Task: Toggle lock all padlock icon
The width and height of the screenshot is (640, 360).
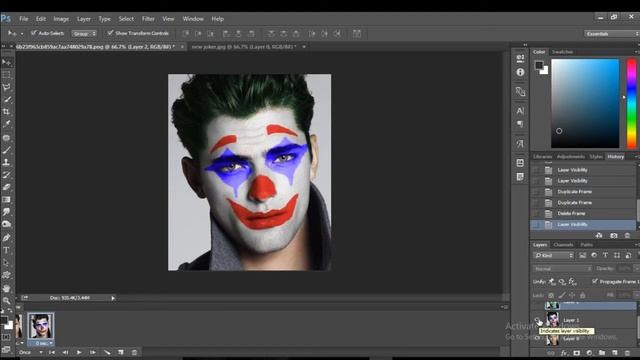Action: tap(582, 295)
